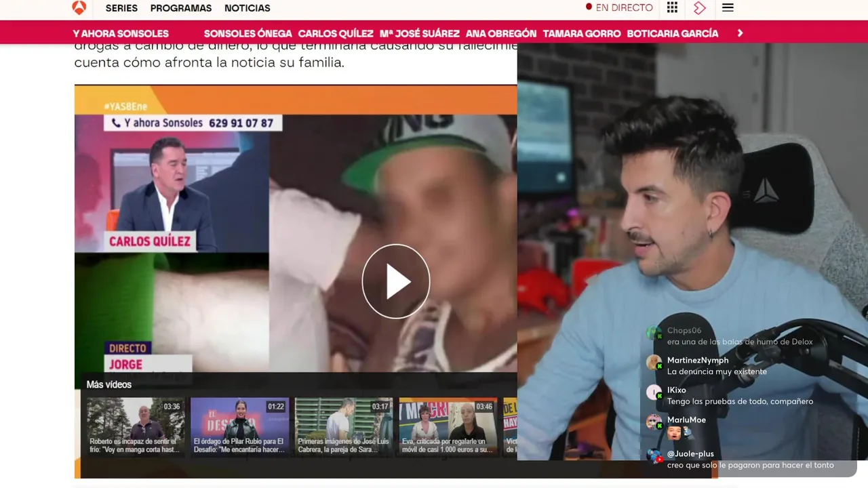Viewport: 868px width, 488px height.
Task: Select IKixo username in chat
Action: click(x=677, y=390)
